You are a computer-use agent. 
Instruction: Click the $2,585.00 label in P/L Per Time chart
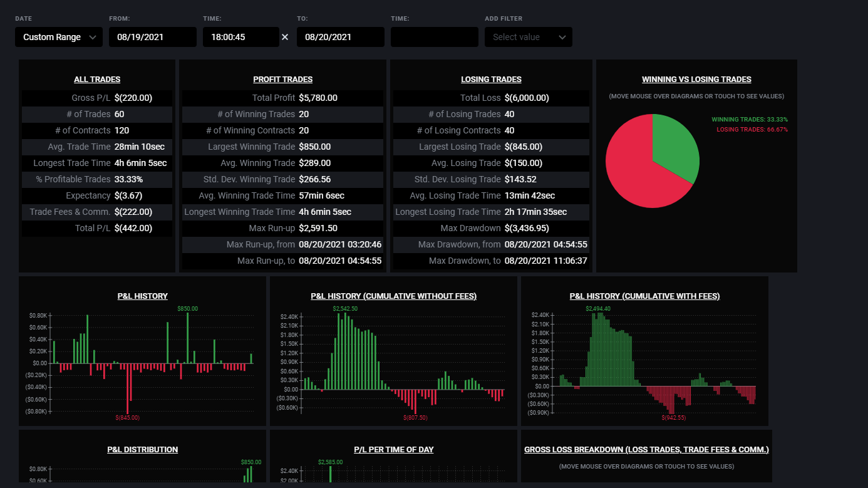coord(330,462)
